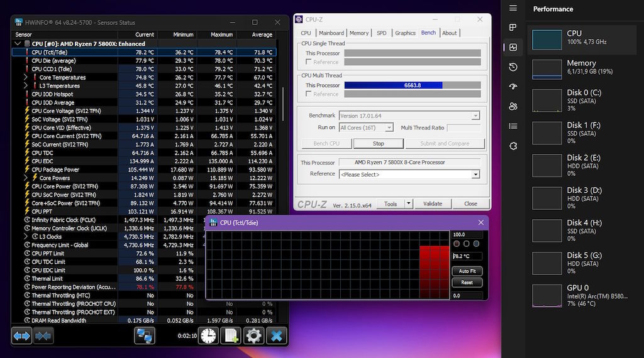Open the Benchmark version dropdown in CPU-Z

(x=475, y=116)
